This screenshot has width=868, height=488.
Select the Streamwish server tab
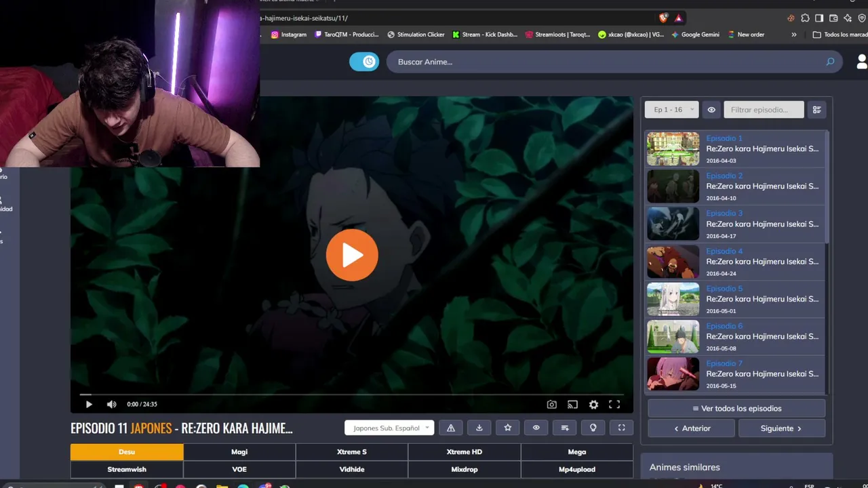tap(127, 470)
